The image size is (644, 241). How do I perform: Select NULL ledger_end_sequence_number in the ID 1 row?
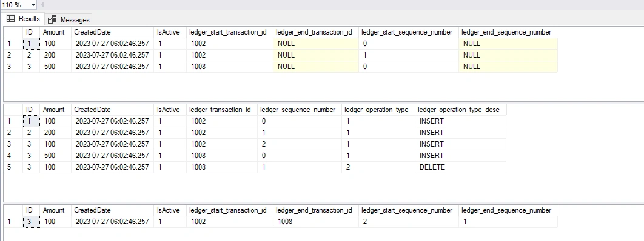508,44
